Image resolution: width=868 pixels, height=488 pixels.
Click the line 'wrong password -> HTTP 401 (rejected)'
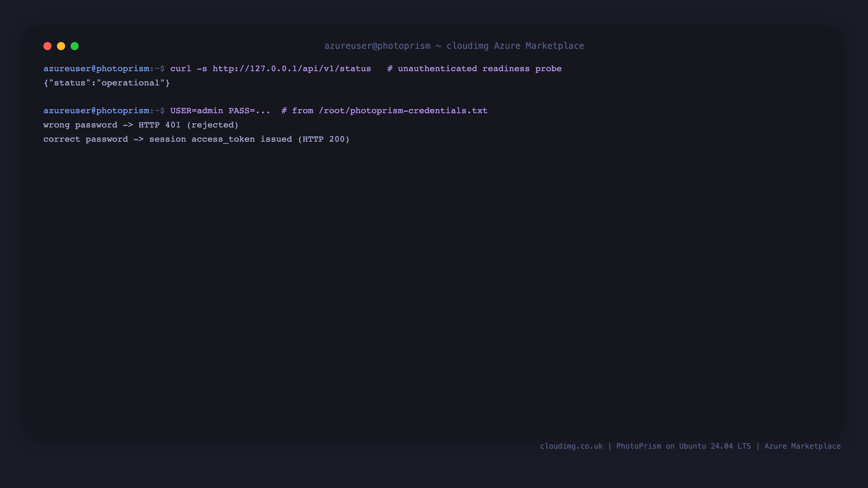tap(141, 125)
